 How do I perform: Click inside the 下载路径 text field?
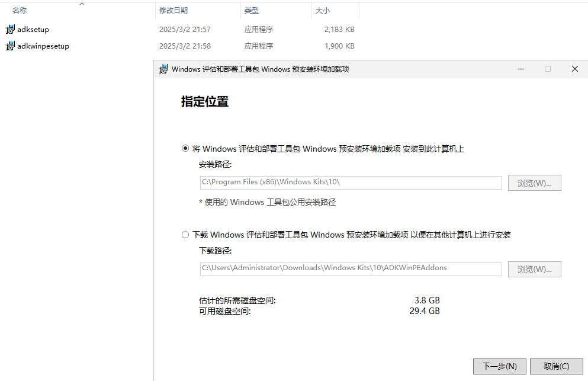(349, 269)
